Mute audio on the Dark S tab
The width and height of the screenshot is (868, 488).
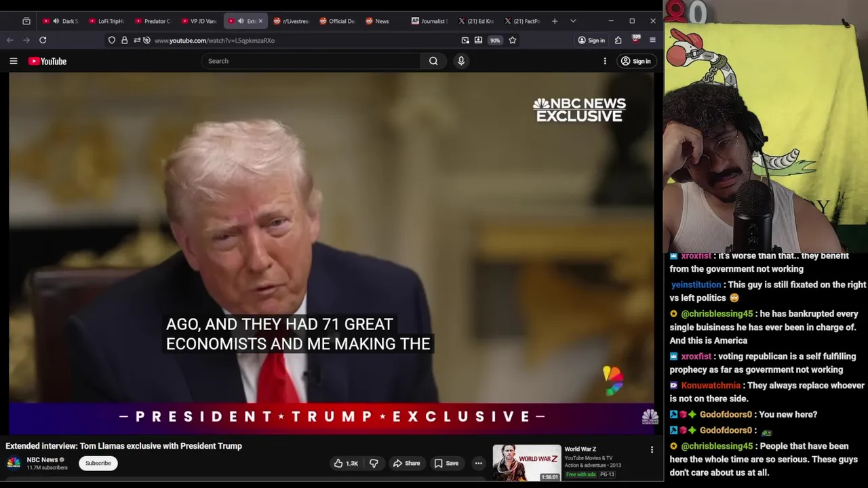[x=56, y=21]
